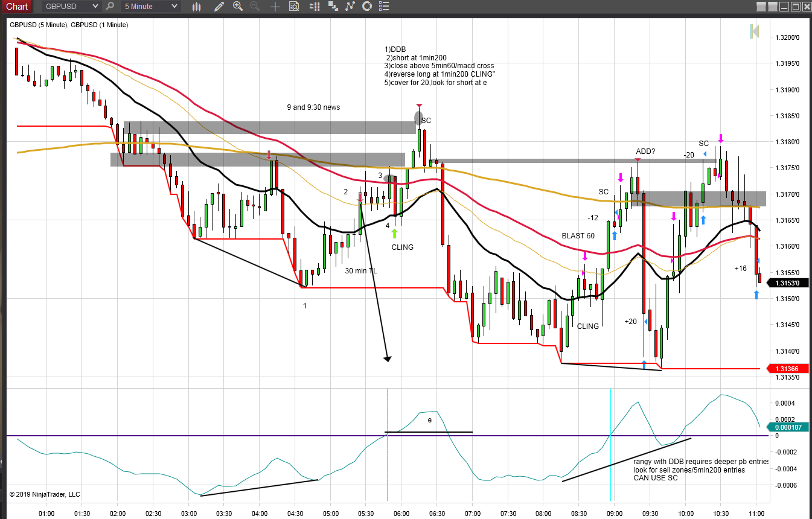This screenshot has width=812, height=519.
Task: Jump to latest bar arrow icon
Action: click(x=754, y=31)
